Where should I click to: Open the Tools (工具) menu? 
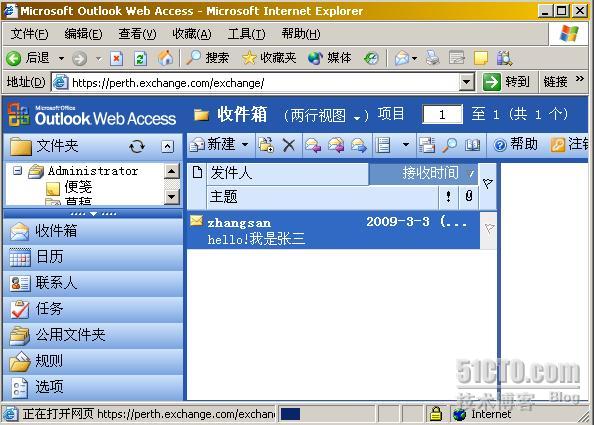(246, 34)
